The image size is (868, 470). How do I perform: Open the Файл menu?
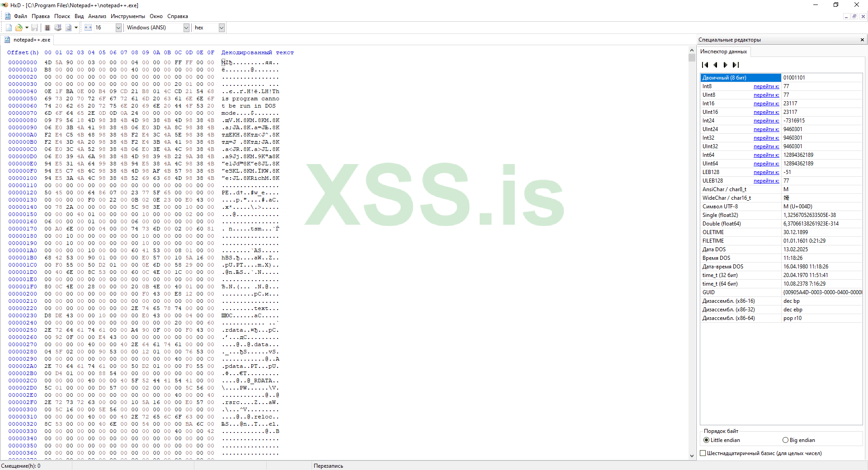(x=20, y=16)
